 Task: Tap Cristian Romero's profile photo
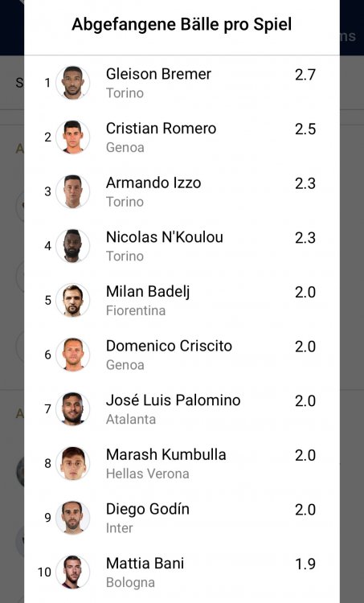(x=72, y=137)
